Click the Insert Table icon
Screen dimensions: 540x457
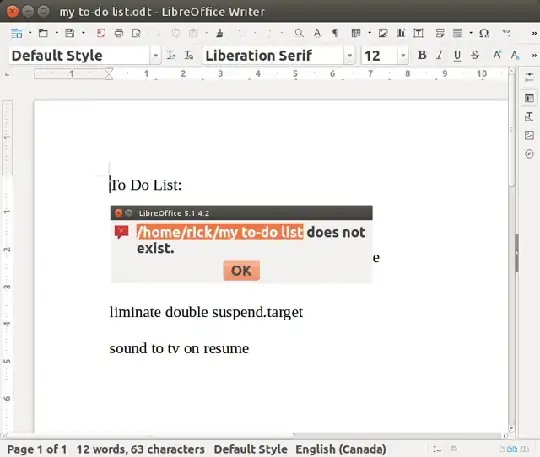[356, 33]
